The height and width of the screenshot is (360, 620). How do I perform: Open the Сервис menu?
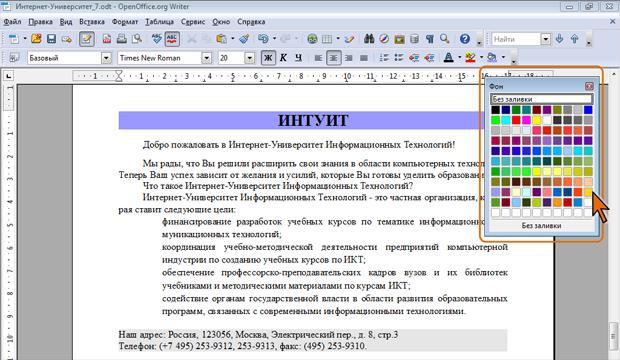(x=193, y=22)
